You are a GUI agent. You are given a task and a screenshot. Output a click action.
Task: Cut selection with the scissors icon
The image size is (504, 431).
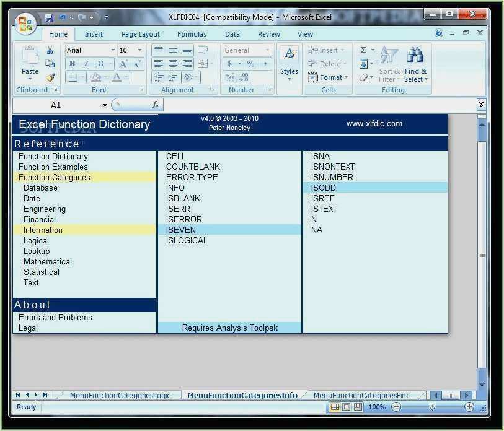click(x=50, y=50)
